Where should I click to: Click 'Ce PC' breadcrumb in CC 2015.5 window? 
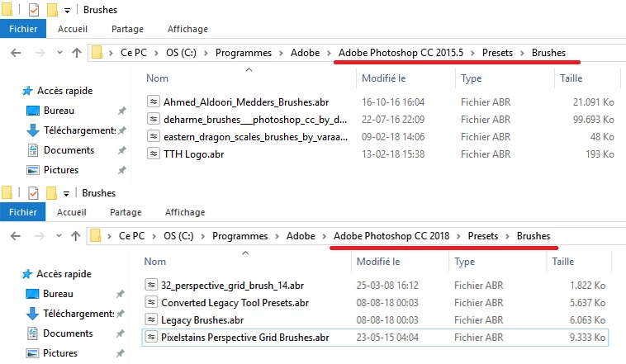click(x=134, y=53)
